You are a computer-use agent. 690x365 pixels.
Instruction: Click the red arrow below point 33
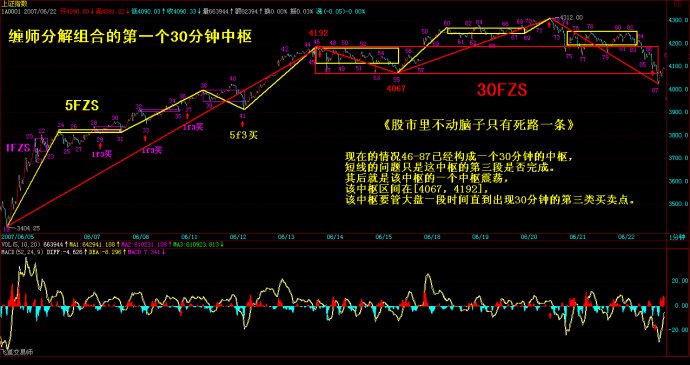(x=146, y=138)
